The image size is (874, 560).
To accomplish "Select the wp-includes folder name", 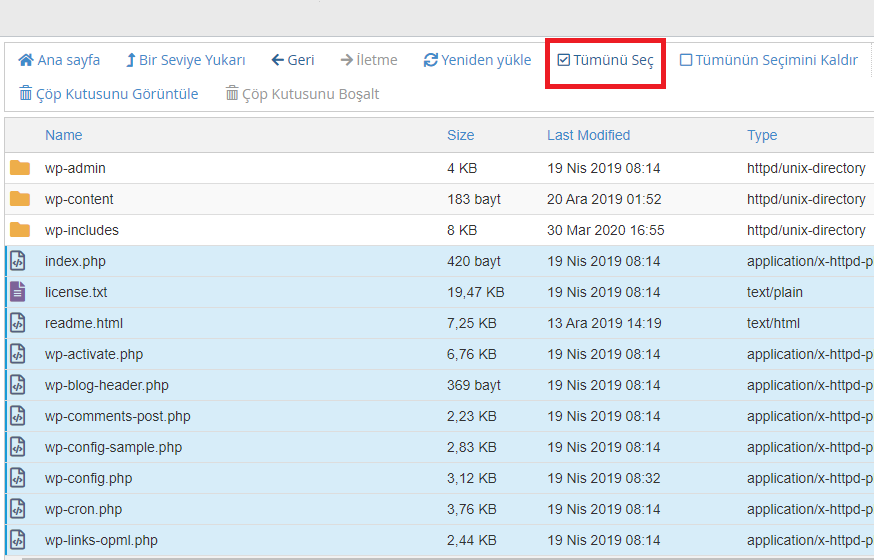I will click(x=82, y=230).
